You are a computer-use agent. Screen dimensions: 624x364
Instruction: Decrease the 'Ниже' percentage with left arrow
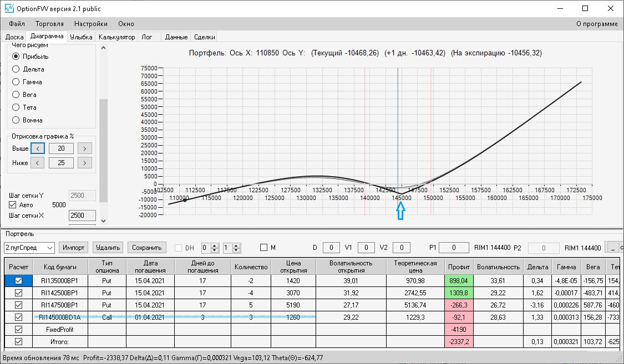point(37,163)
